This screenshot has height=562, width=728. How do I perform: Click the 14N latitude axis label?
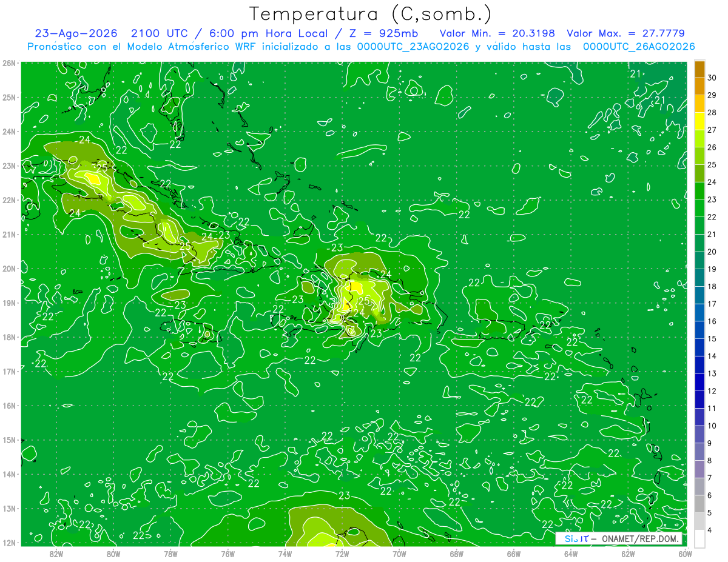(x=8, y=474)
